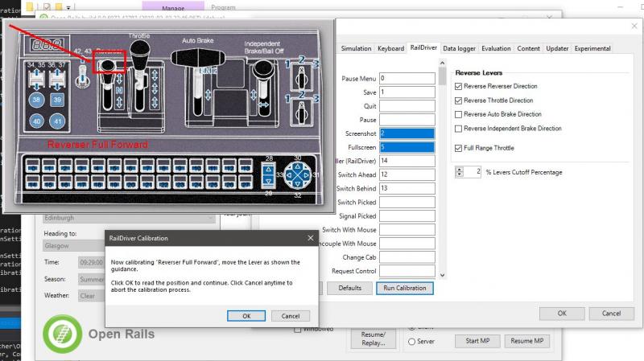The image size is (644, 361).
Task: Toggle Reverse Throttle Direction checkbox
Action: [458, 101]
